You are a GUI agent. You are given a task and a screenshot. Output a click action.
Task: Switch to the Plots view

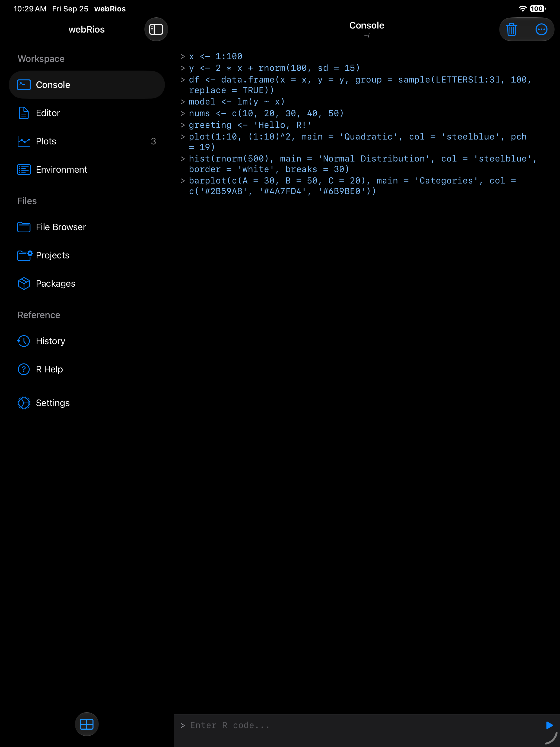coord(87,141)
